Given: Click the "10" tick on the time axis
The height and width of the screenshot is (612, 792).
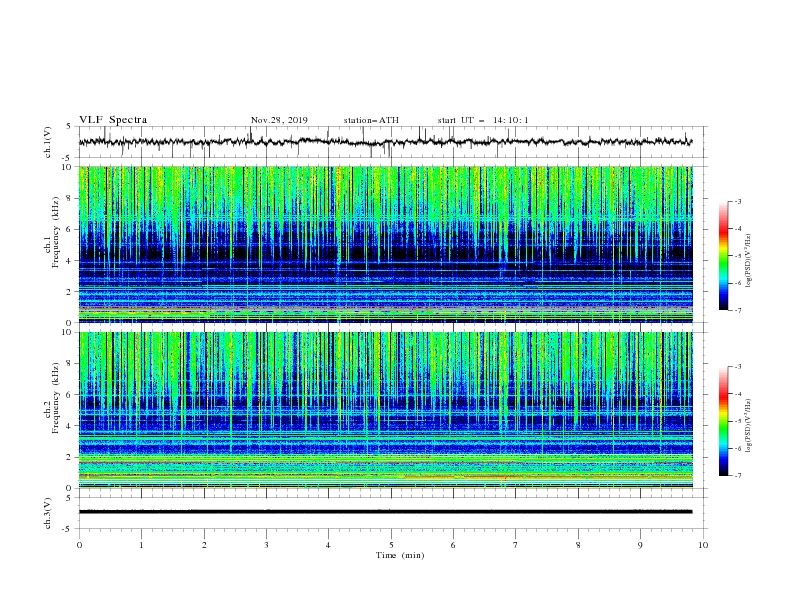Looking at the screenshot, I should coord(703,545).
